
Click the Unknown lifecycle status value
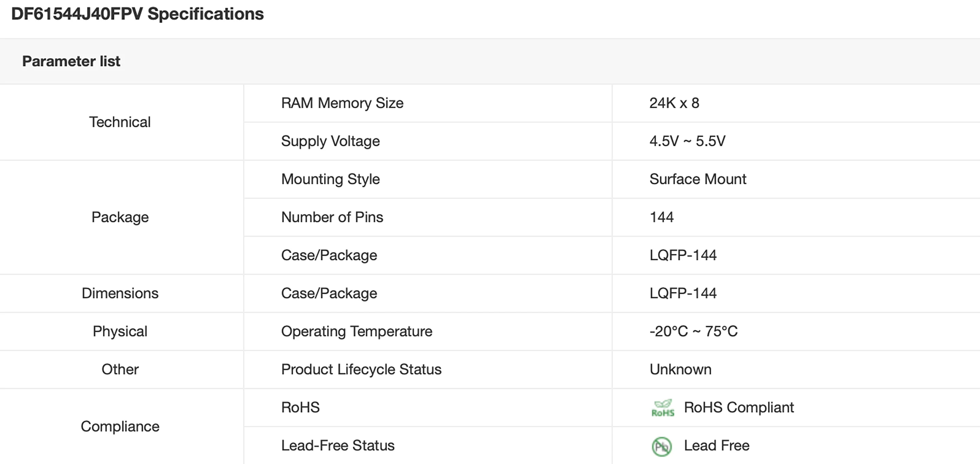point(680,369)
